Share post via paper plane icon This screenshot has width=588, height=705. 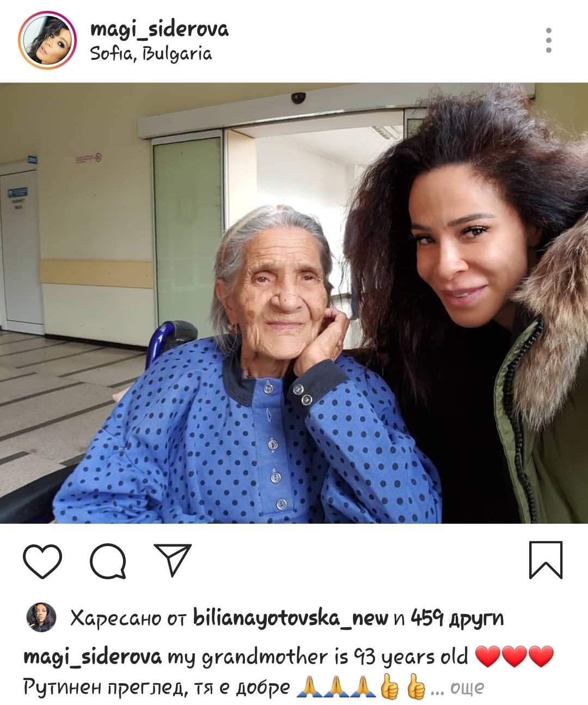click(173, 560)
